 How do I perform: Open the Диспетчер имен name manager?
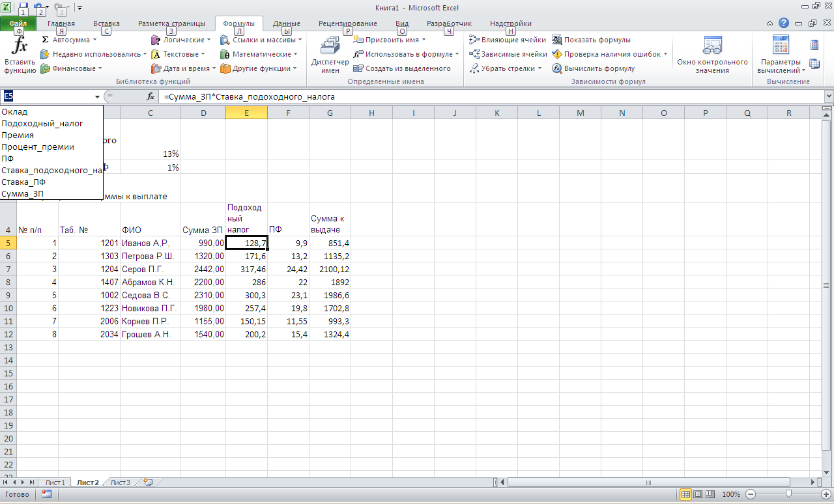(x=330, y=55)
